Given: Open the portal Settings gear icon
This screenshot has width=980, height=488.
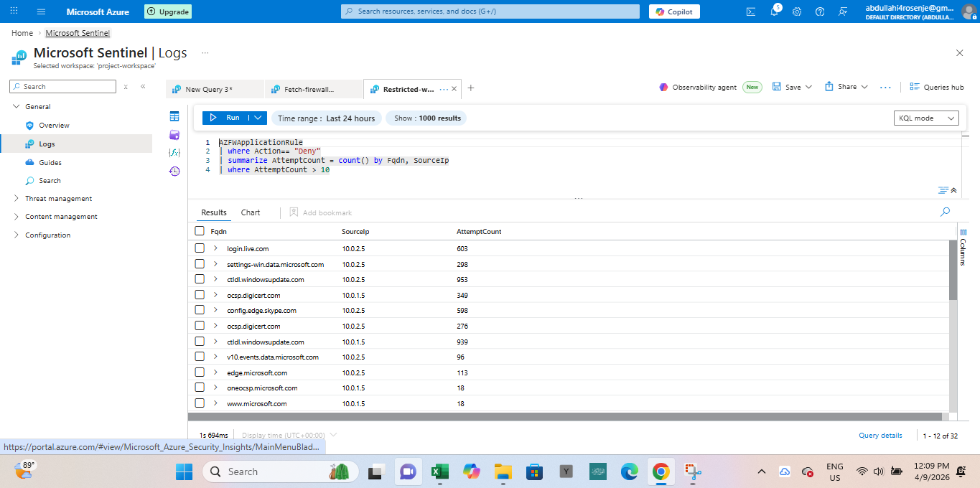Looking at the screenshot, I should coord(798,12).
